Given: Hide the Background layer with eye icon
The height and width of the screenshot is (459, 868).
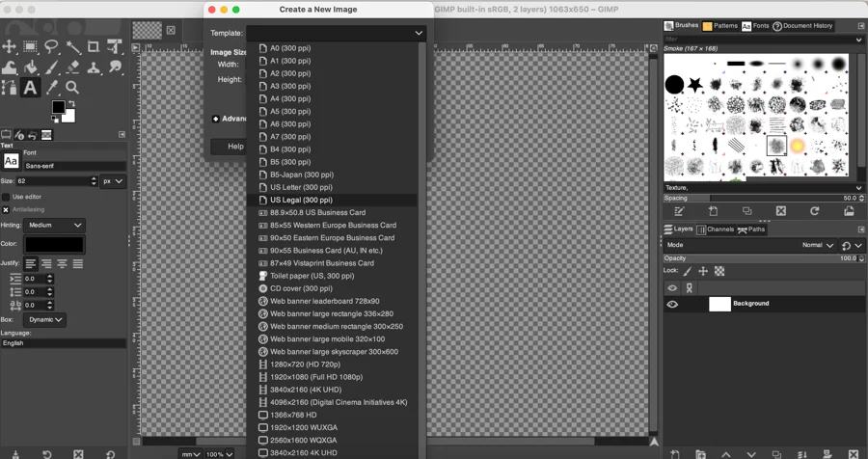Looking at the screenshot, I should click(672, 304).
